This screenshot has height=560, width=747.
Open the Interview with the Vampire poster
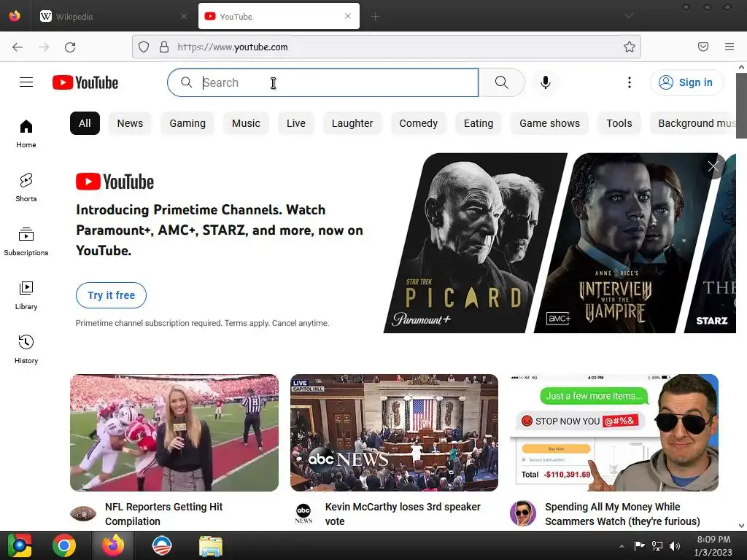(x=625, y=243)
